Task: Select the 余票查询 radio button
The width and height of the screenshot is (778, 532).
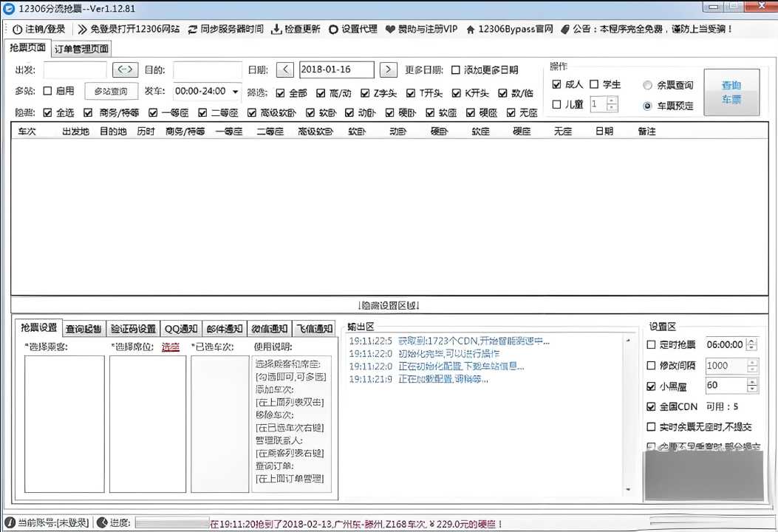Action: pos(647,83)
